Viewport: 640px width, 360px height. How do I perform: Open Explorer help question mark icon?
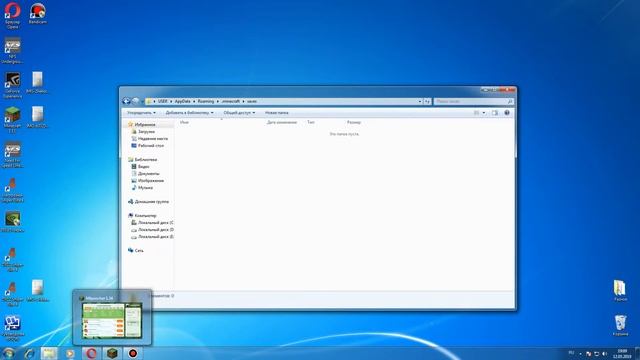click(507, 113)
